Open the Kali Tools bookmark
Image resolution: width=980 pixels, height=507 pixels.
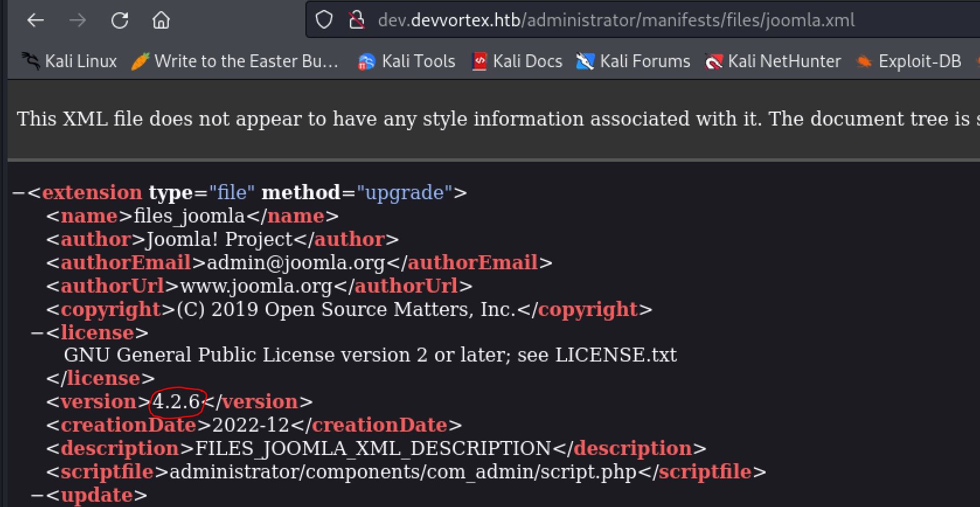pos(406,61)
